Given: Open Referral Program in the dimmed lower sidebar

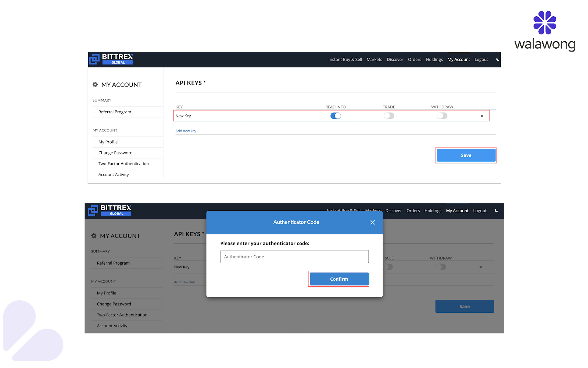Looking at the screenshot, I should [x=113, y=263].
